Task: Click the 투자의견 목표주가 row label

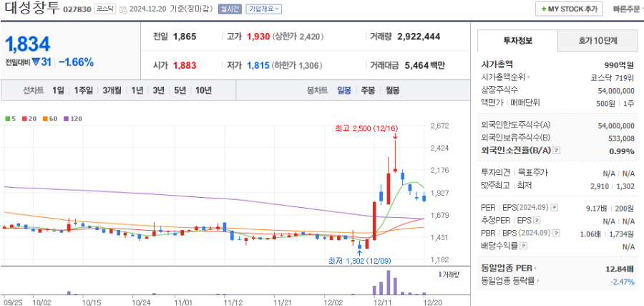Action: (x=514, y=173)
